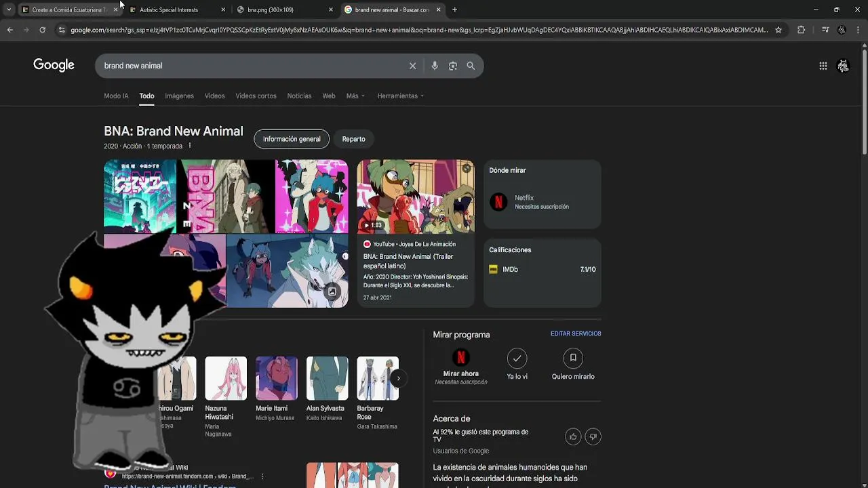Mark show as Ya lo vi

pyautogui.click(x=517, y=358)
